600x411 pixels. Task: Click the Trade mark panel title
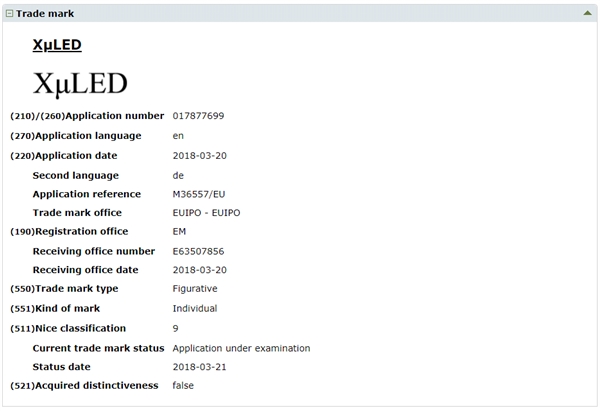click(45, 14)
